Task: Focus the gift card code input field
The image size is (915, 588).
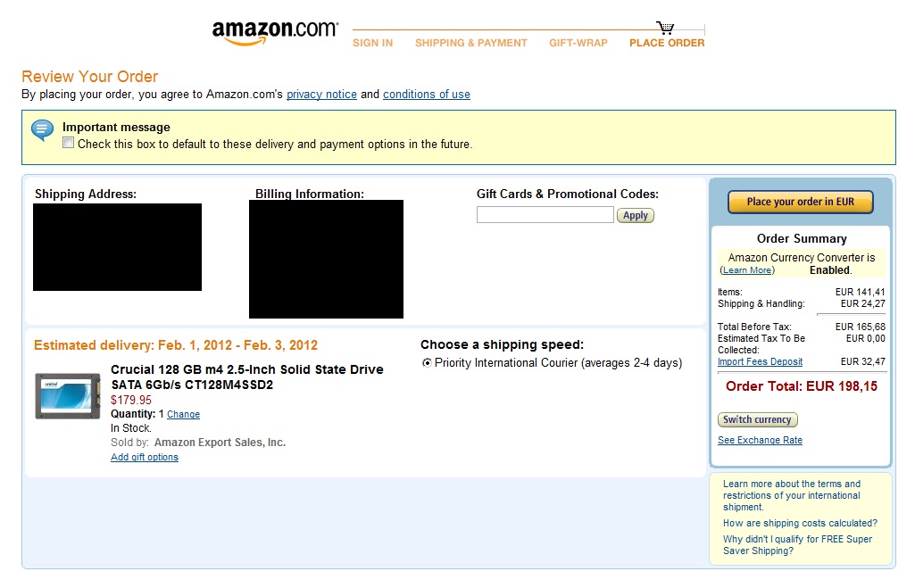Action: click(x=545, y=215)
